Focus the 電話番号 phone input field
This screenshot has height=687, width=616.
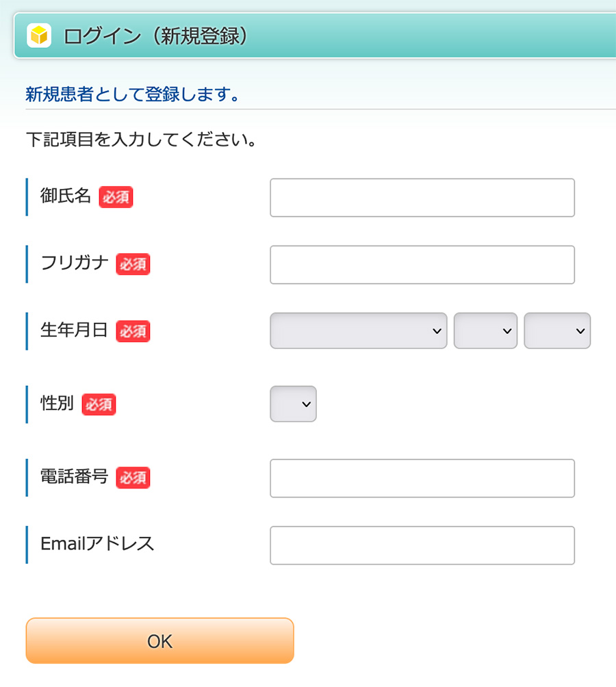tap(422, 478)
